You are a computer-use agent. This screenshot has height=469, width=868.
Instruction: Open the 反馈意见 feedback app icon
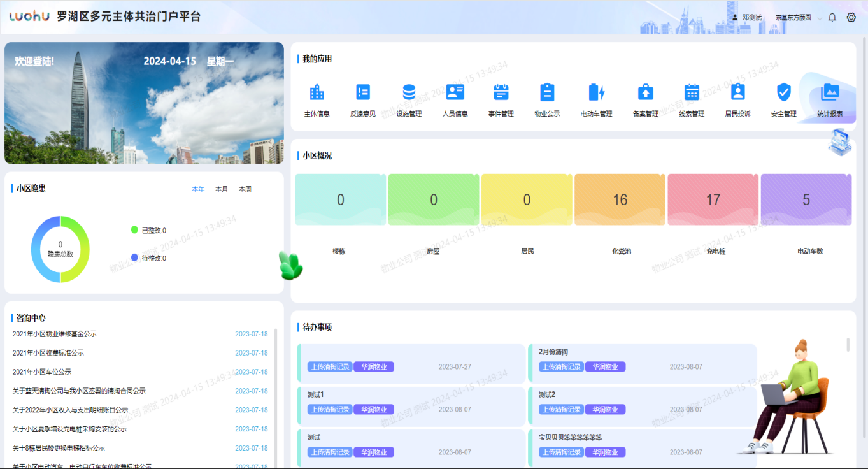click(x=362, y=93)
